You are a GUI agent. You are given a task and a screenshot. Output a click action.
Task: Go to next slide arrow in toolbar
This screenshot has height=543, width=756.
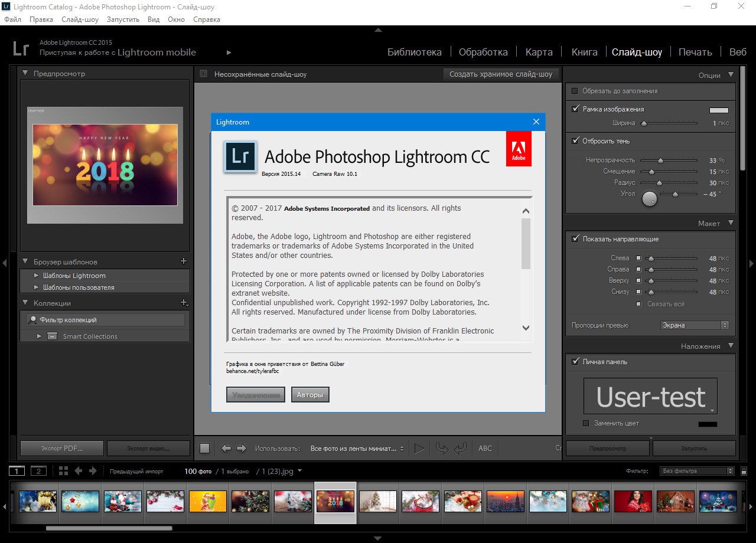click(x=241, y=449)
